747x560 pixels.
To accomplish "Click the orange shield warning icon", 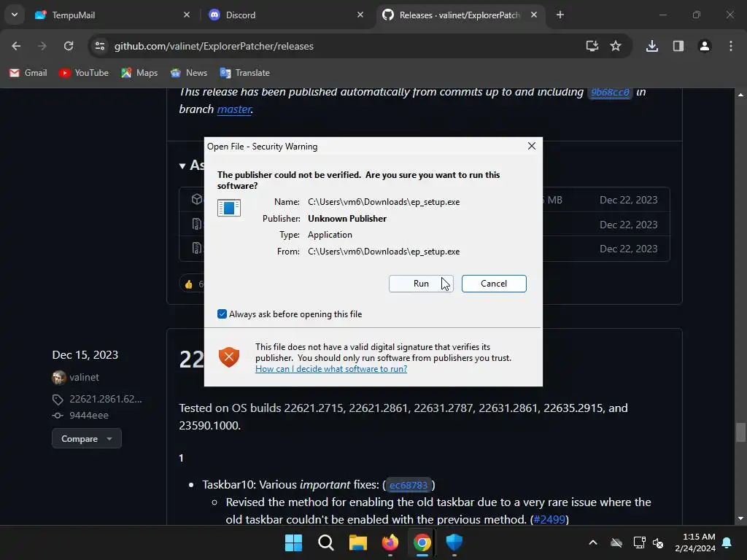I will 228,357.
